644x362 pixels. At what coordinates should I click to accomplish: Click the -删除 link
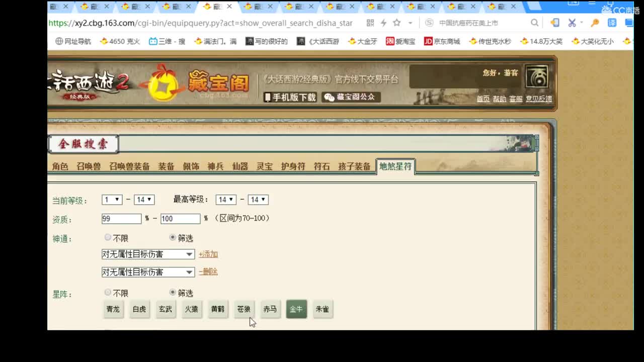[208, 271]
